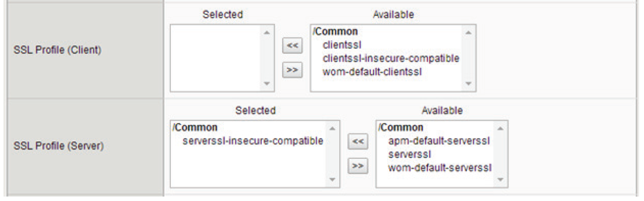This screenshot has width=644, height=201.
Task: Click the down arrow of the Client Selected scrollbar
Action: point(267,84)
